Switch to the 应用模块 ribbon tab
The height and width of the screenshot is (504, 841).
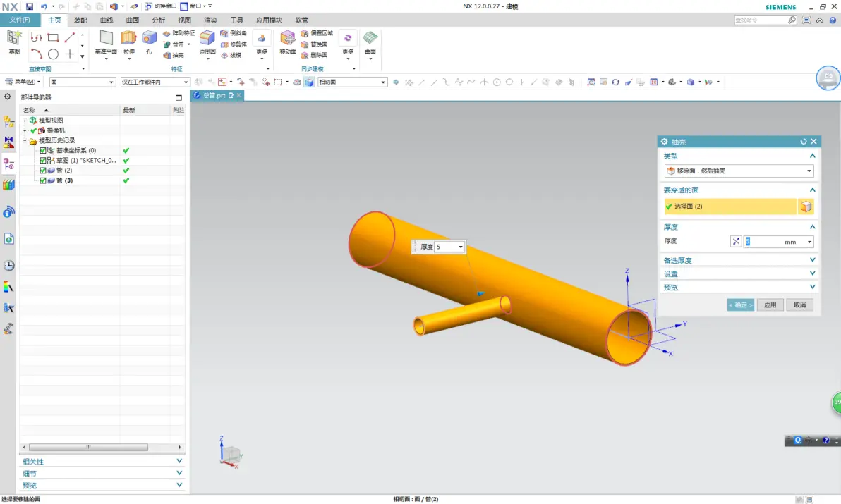pos(269,20)
